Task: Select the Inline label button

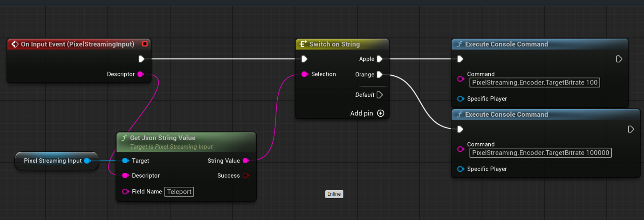Action: coord(334,194)
